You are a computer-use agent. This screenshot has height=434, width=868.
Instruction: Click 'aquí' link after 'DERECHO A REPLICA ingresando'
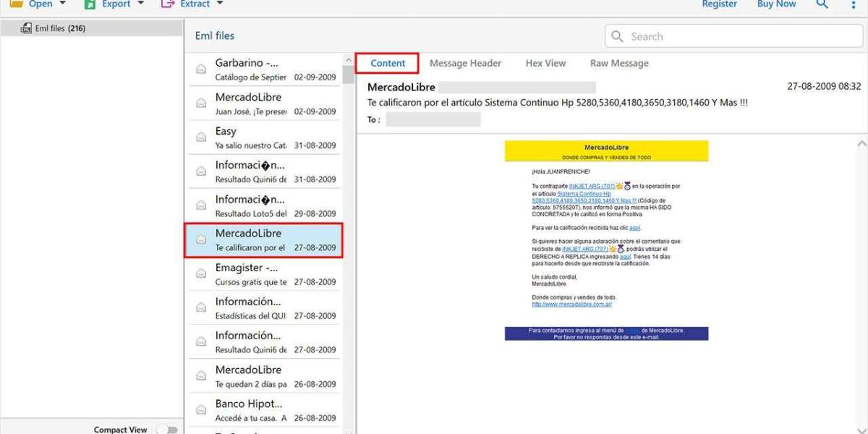[x=626, y=256]
